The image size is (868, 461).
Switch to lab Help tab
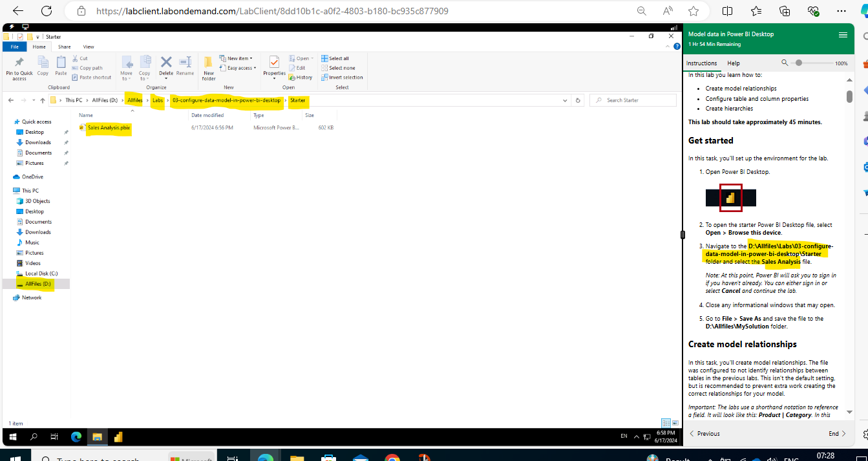pyautogui.click(x=734, y=63)
